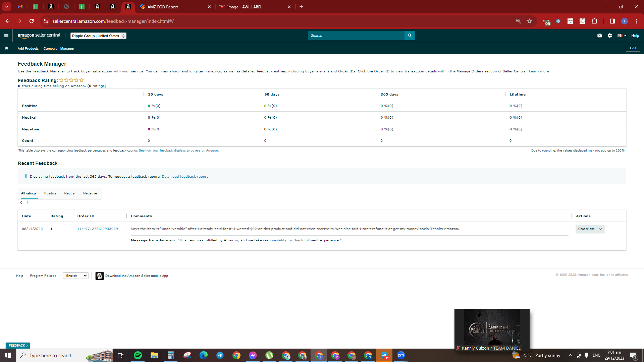Open Campaign Manager link
Viewport: 644px width, 362px height.
tap(59, 49)
